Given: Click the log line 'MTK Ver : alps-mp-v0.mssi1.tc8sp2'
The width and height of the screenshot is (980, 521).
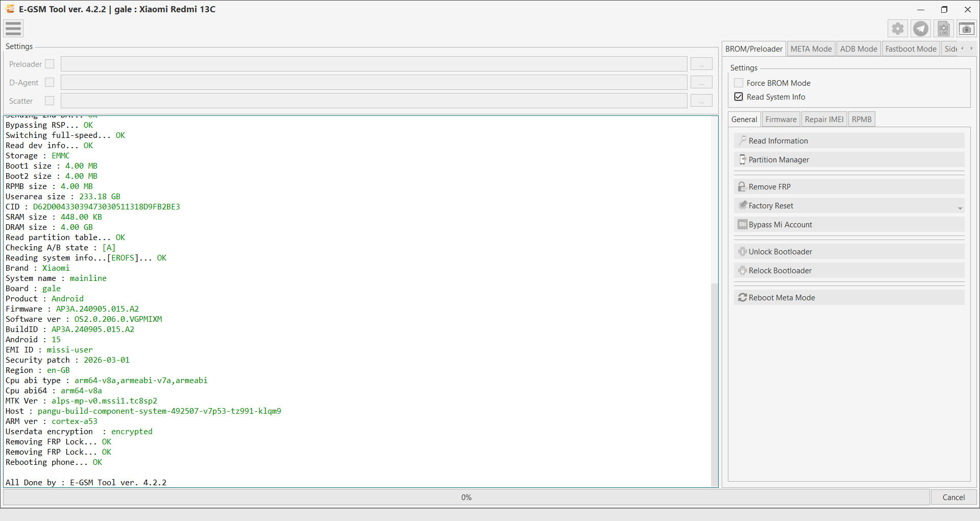Looking at the screenshot, I should click(81, 400).
